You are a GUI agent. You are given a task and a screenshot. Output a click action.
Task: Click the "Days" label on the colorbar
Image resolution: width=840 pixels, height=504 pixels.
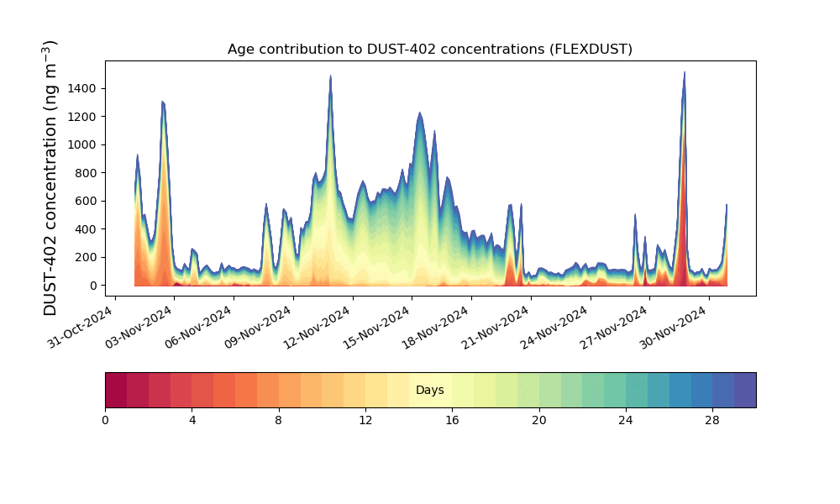pos(429,390)
